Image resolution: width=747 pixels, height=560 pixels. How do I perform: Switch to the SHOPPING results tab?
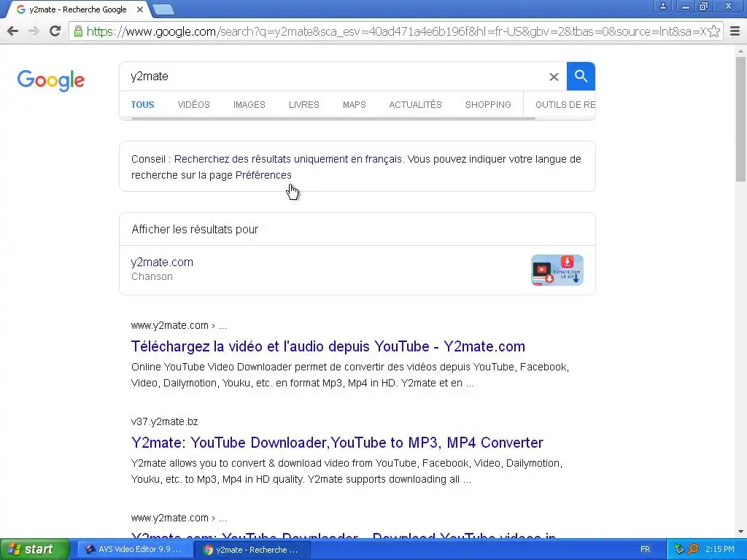coord(488,105)
